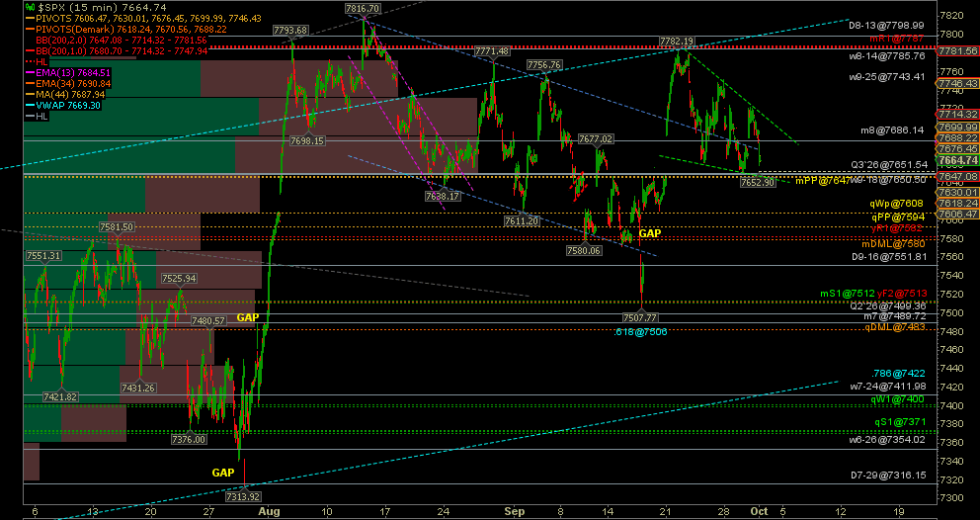Click the 7781.56 price axis tag

(957, 50)
